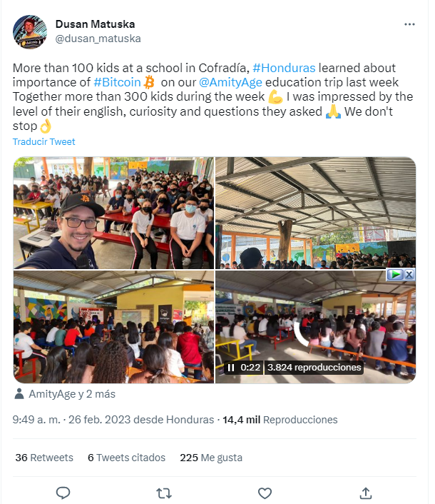Close the ad overlay with X

click(409, 275)
